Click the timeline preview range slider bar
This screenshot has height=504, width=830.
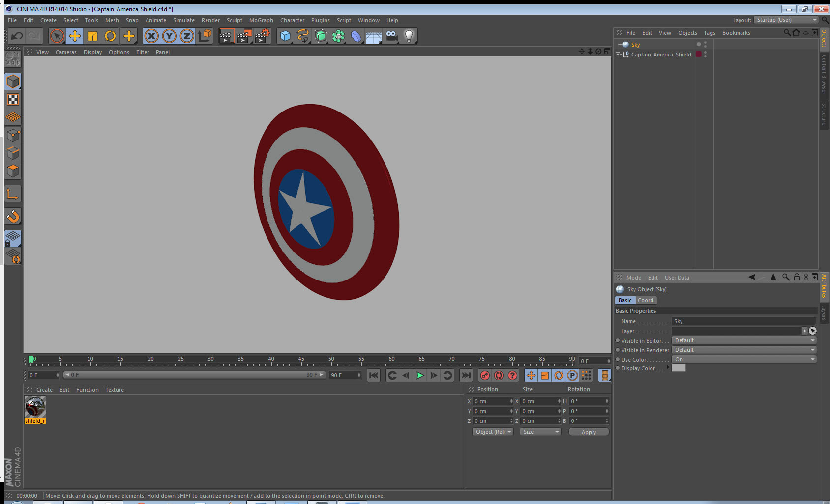point(195,375)
